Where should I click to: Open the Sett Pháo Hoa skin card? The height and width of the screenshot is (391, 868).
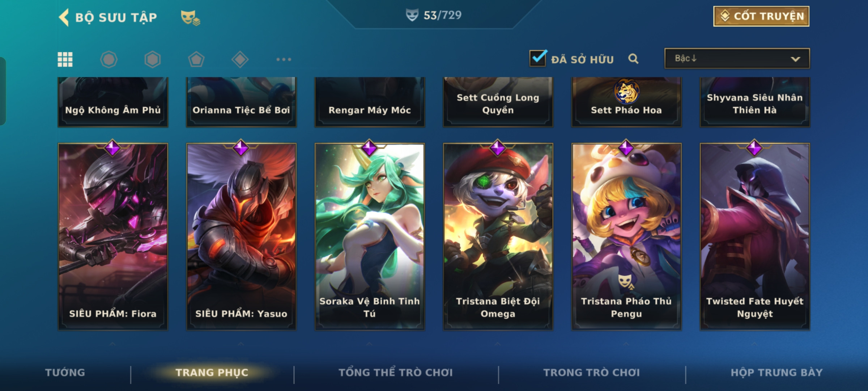pyautogui.click(x=626, y=102)
